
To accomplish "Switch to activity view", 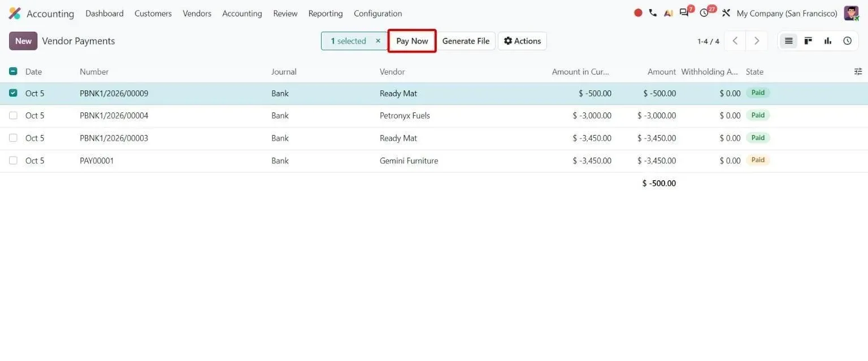I will click(x=847, y=41).
